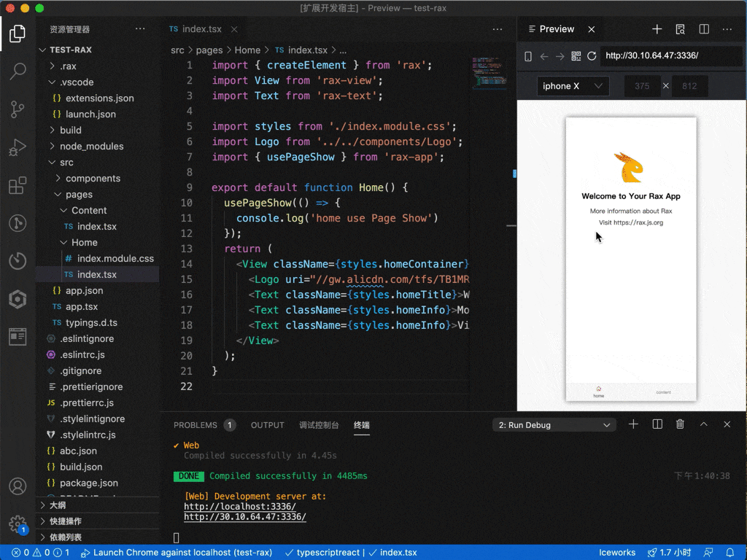
Task: Open the Preview group more actions ellipsis
Action: (x=727, y=29)
